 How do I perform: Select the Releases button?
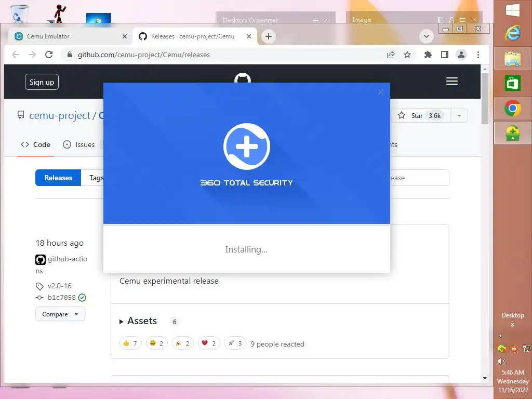point(58,178)
